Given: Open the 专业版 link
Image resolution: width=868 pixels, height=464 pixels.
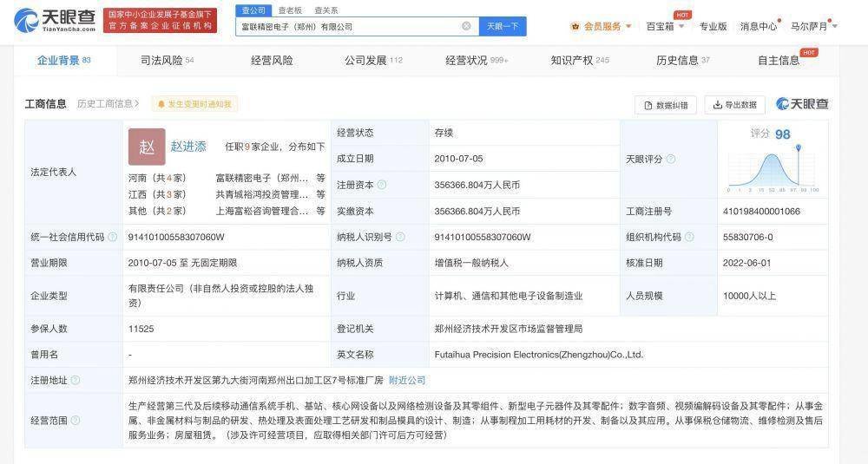Looking at the screenshot, I should coord(713,26).
